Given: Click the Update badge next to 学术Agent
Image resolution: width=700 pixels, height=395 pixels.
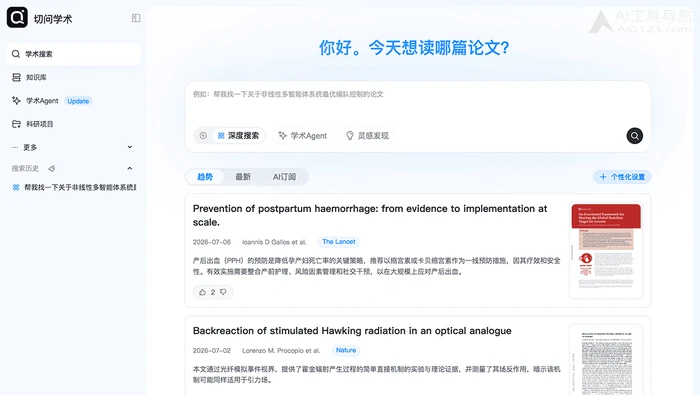Looking at the screenshot, I should coord(78,101).
